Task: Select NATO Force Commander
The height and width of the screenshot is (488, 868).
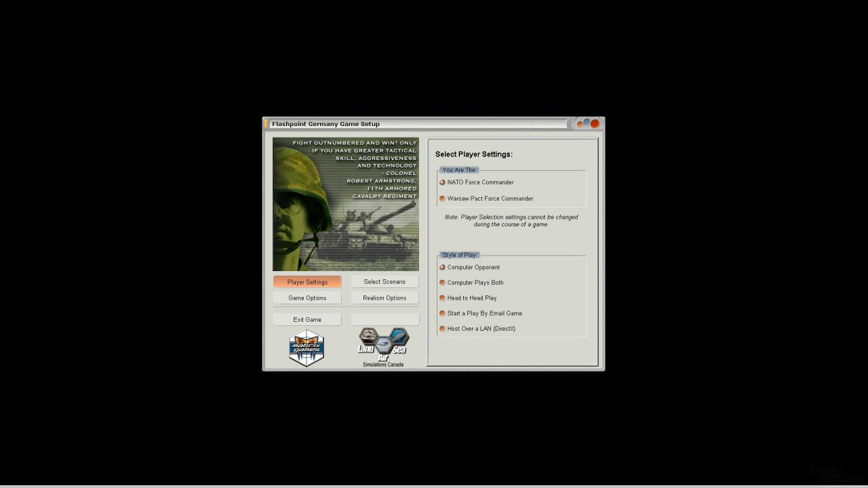Action: coord(476,182)
